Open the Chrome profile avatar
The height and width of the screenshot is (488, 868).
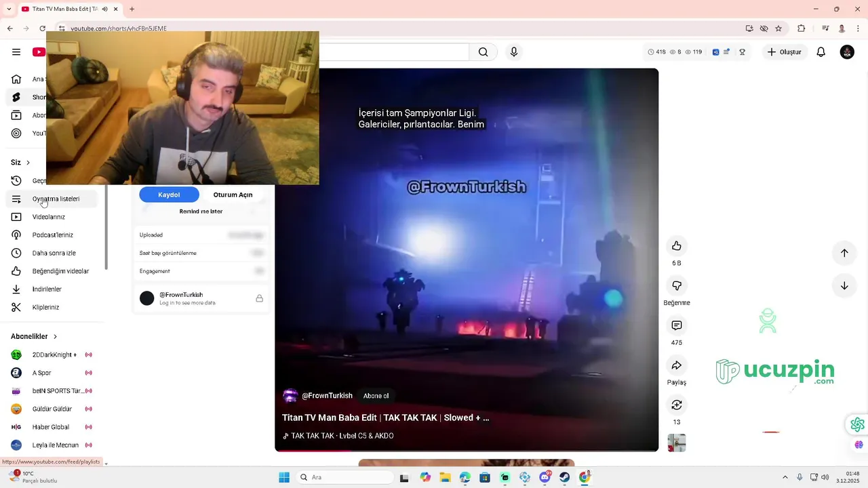(x=842, y=28)
